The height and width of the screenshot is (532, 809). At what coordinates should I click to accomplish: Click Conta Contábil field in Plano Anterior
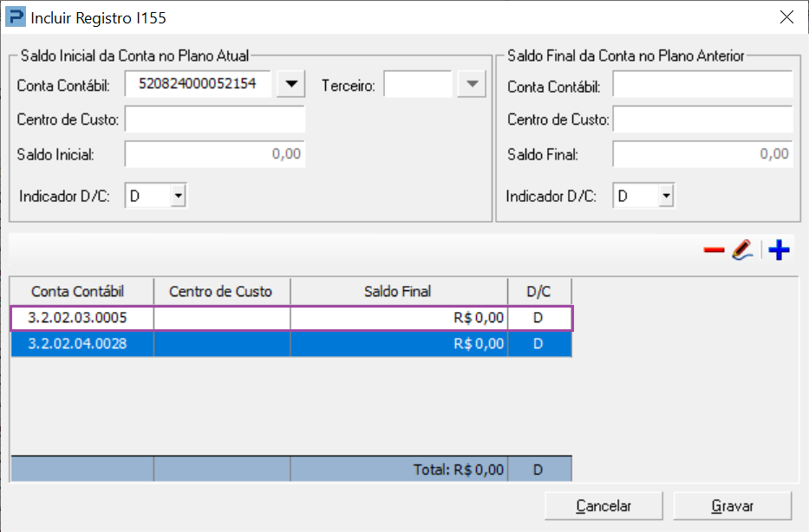702,86
